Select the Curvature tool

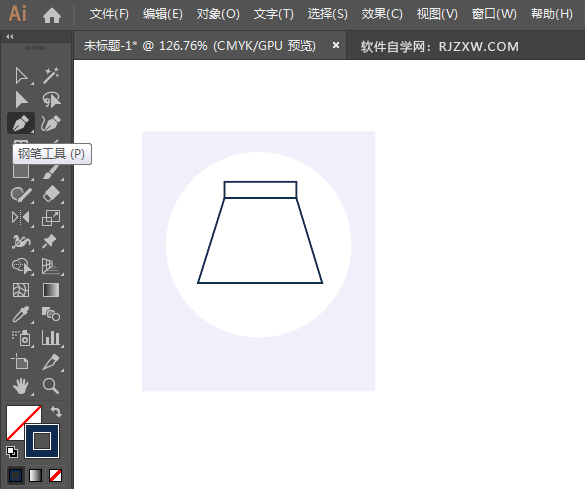[51, 123]
